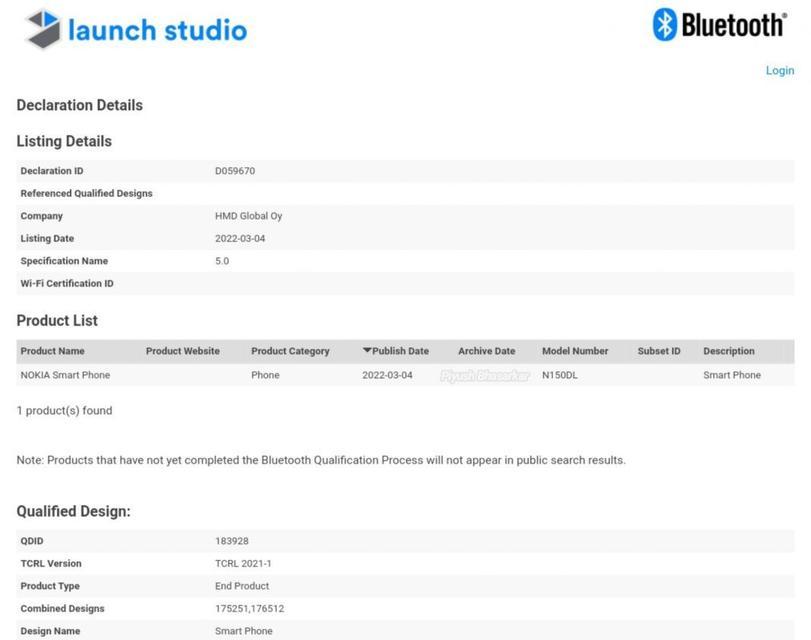
Task: Sort by Archive Date column header
Action: (486, 351)
